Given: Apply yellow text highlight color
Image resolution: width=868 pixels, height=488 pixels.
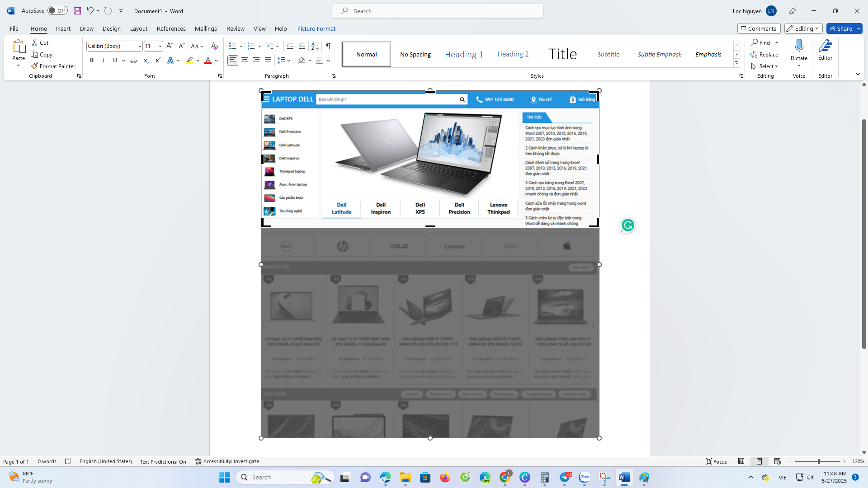Looking at the screenshot, I should 189,61.
